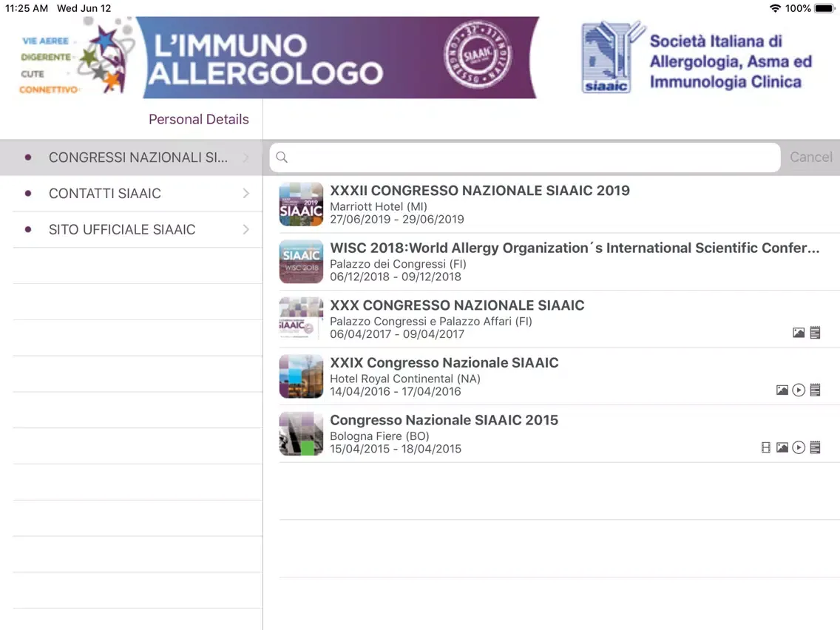Click venue text Hotel Royal Continental (NA)
This screenshot has height=630, width=840.
tap(405, 378)
